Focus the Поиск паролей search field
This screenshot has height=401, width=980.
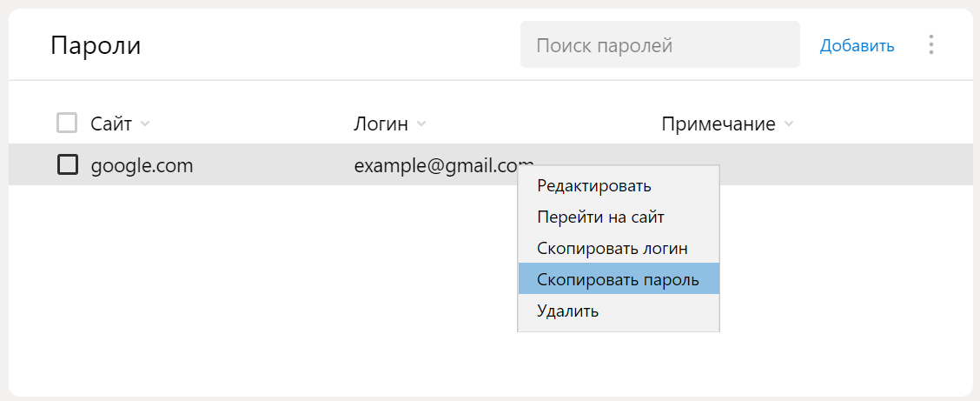tap(659, 45)
